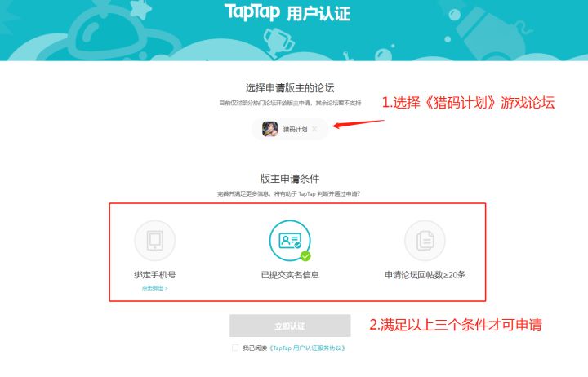Open the TapTap 用户认证服务协议 link
The width and height of the screenshot is (588, 377).
[307, 348]
